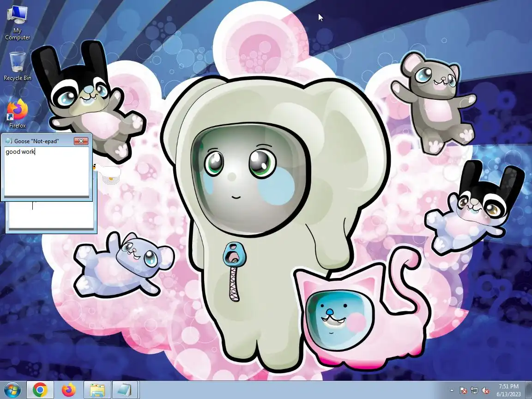Open the network status tray icon
Screen dimensions: 532x399
click(x=474, y=391)
